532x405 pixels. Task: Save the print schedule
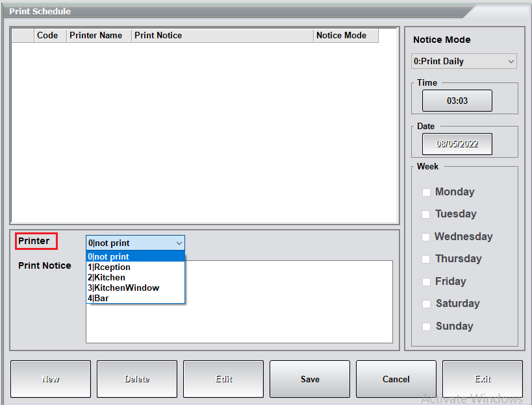click(x=310, y=379)
